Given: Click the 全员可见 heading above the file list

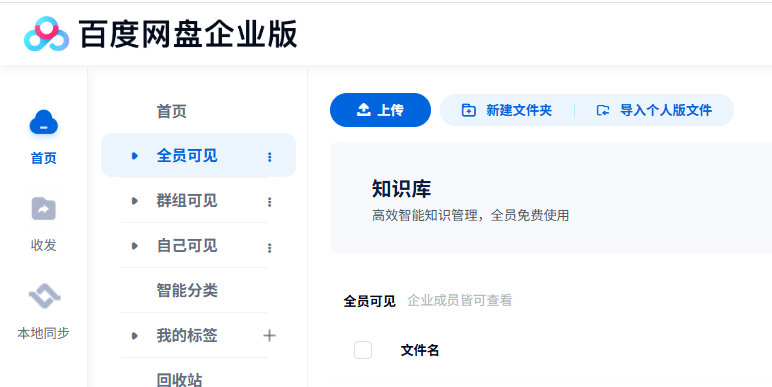Looking at the screenshot, I should (x=370, y=301).
